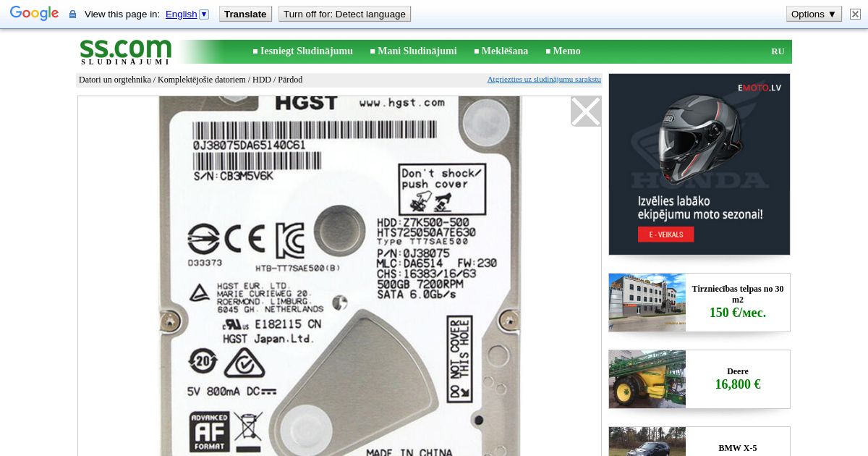Open Komplektējošie datoriem breadcrumb
This screenshot has width=868, height=456.
coord(202,80)
